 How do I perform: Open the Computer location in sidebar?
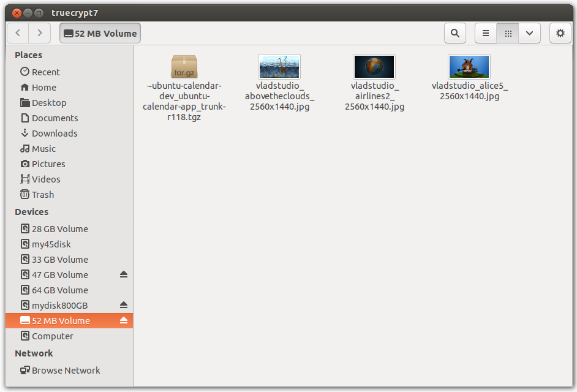(x=52, y=336)
